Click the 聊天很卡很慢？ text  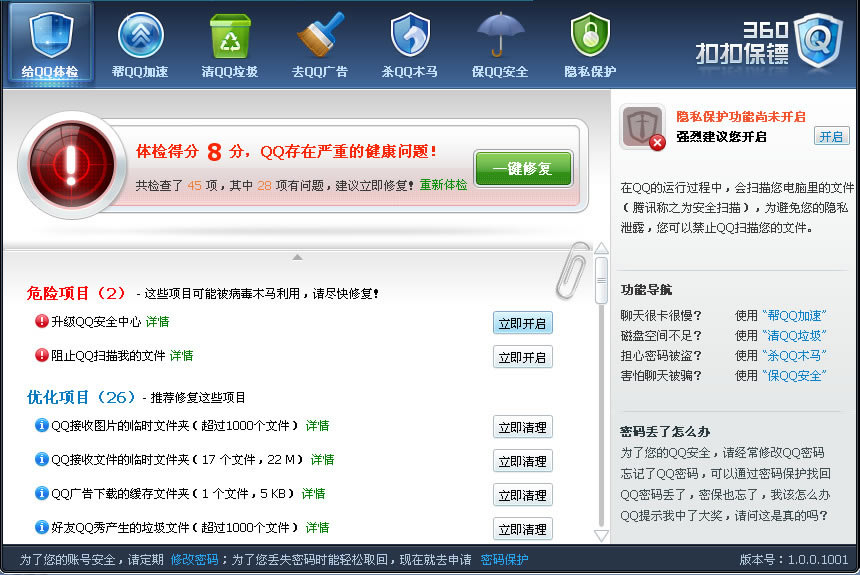pos(661,315)
